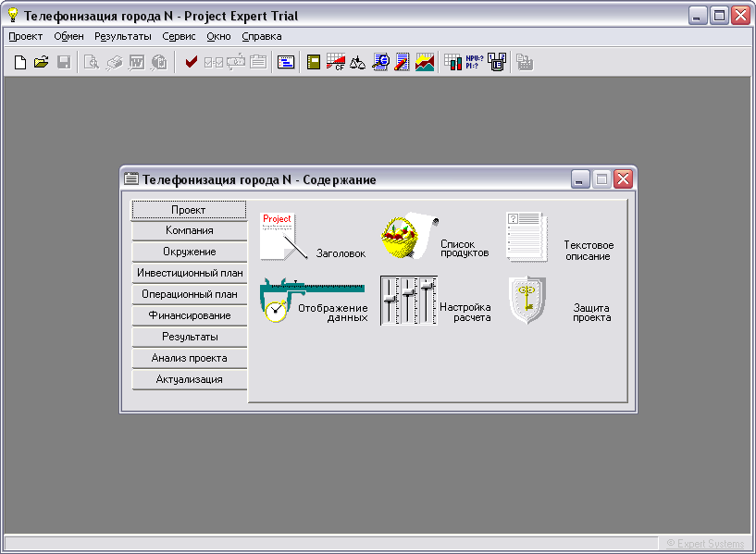Select the Операционный план section

coord(189,294)
